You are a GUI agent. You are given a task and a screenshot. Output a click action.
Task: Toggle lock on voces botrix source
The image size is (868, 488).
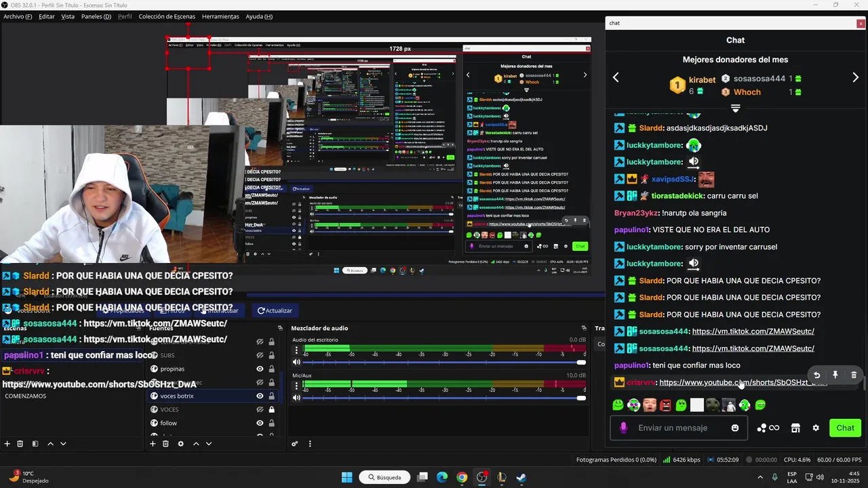click(x=272, y=396)
